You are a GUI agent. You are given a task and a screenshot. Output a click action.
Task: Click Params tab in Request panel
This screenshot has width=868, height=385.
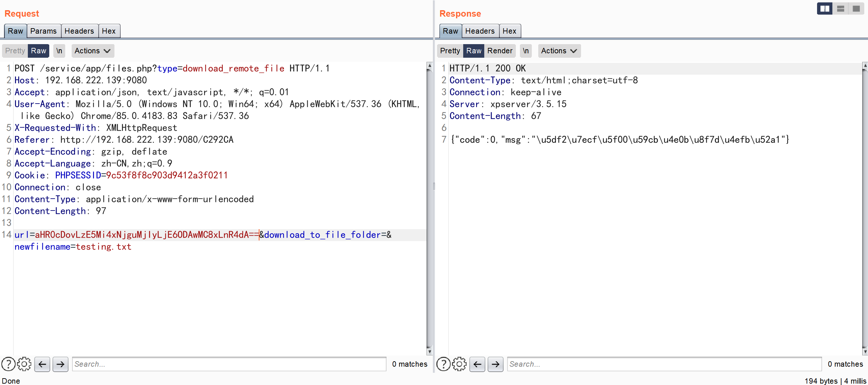click(43, 31)
